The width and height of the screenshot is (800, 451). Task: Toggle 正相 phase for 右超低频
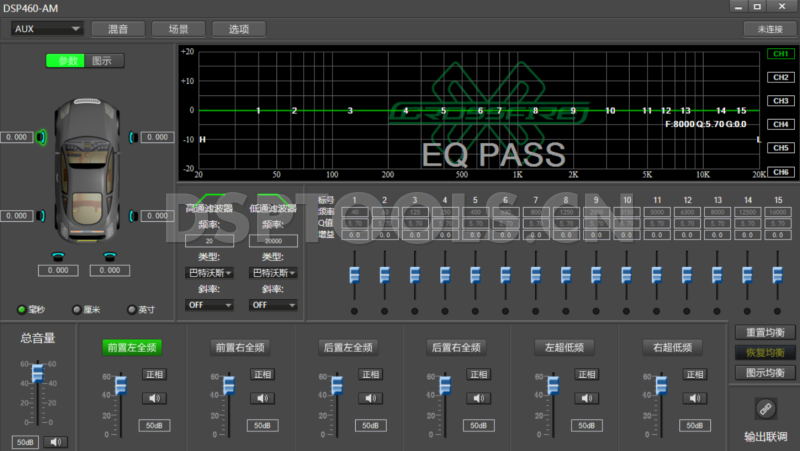click(695, 374)
